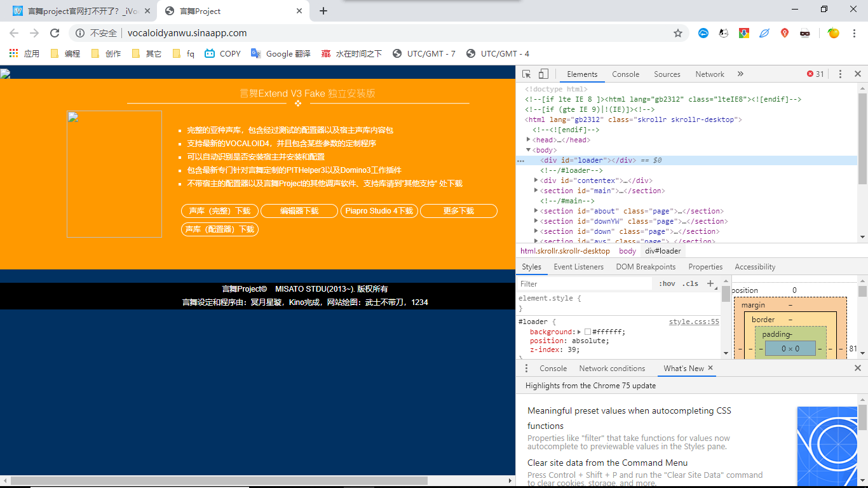Open DevTools customize three-dot menu
This screenshot has height=488, width=868.
[840, 74]
